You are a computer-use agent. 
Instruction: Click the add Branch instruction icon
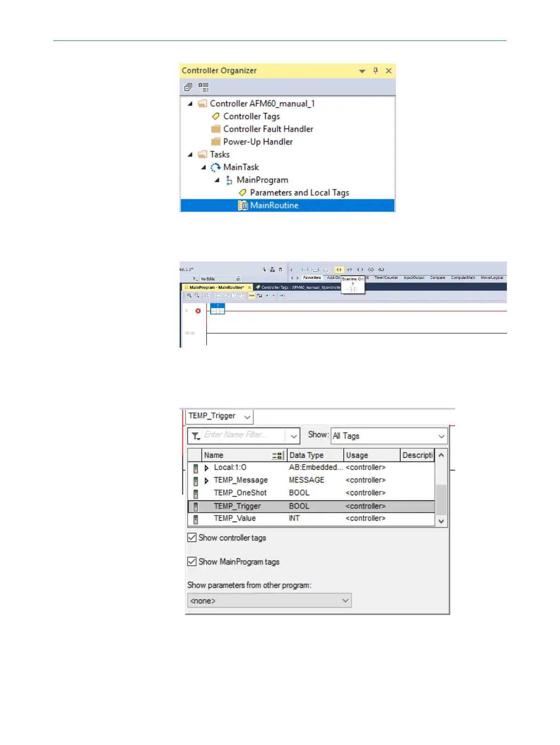315,269
